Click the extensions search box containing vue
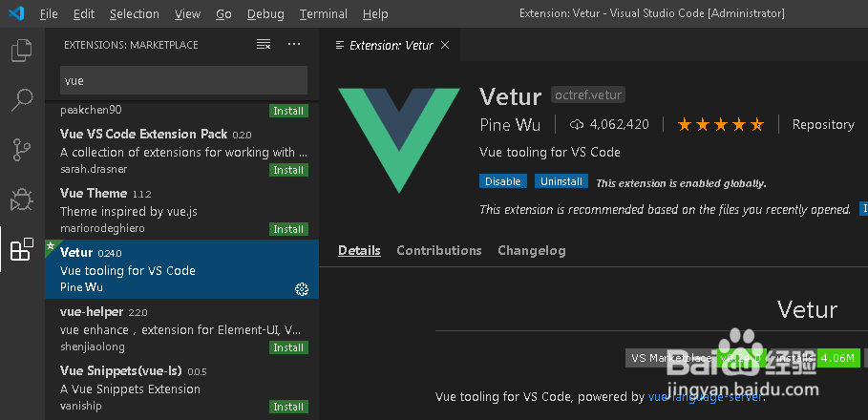 [x=183, y=81]
